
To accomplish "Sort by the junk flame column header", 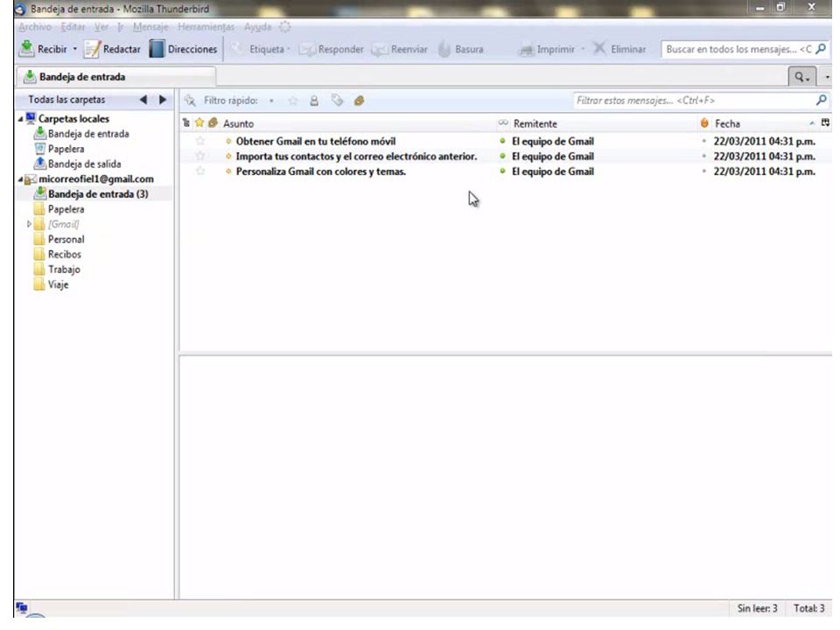I will point(703,123).
